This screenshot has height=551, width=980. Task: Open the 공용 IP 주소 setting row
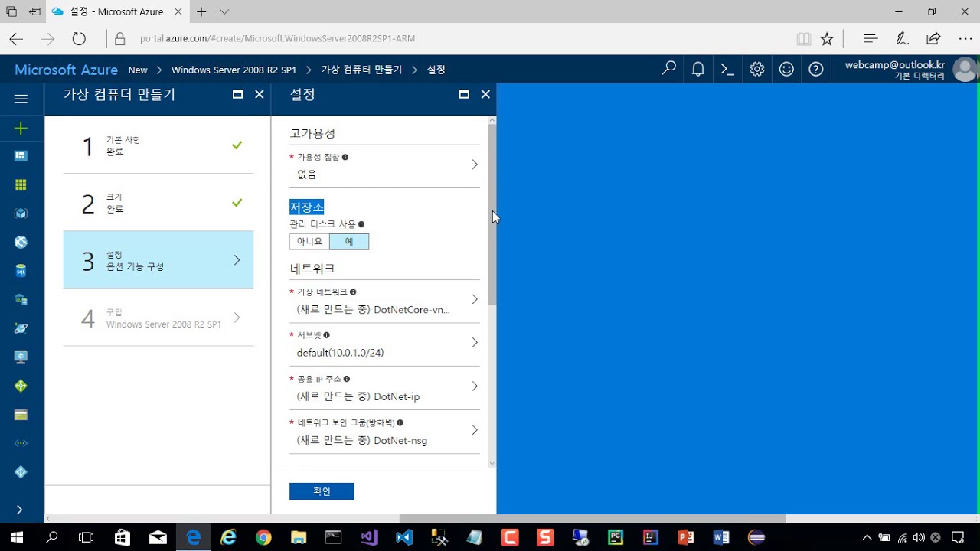coord(384,388)
